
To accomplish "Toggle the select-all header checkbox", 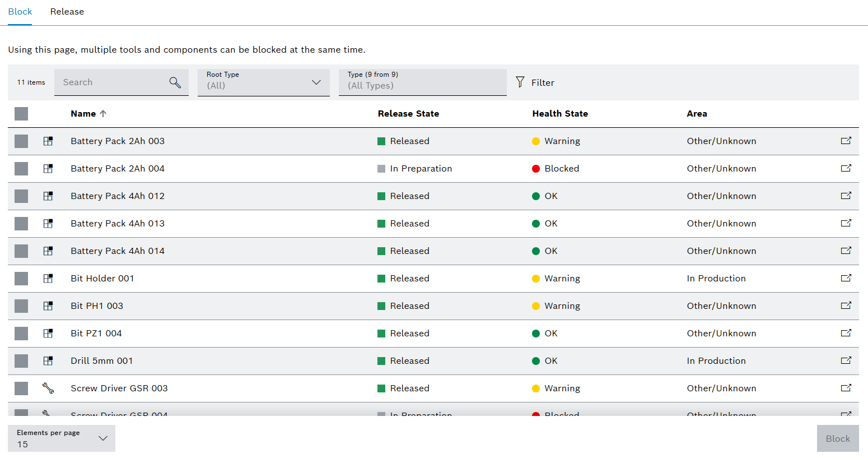I will click(x=21, y=114).
